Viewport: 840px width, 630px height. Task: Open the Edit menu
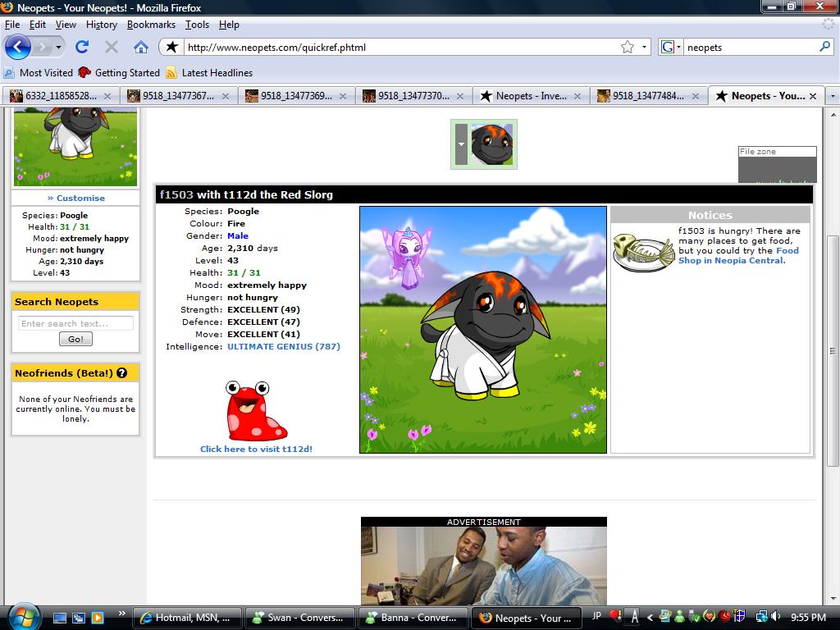38,25
